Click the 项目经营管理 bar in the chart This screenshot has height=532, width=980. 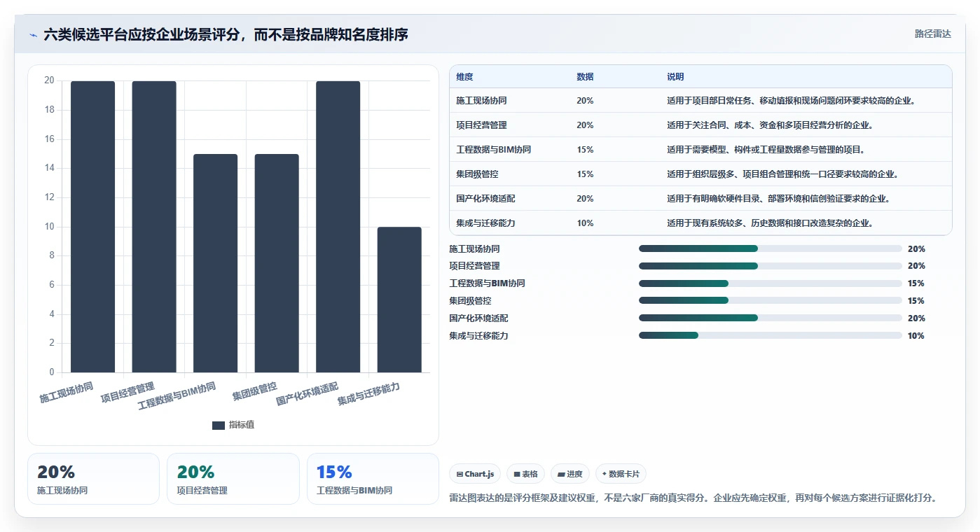coord(154,227)
